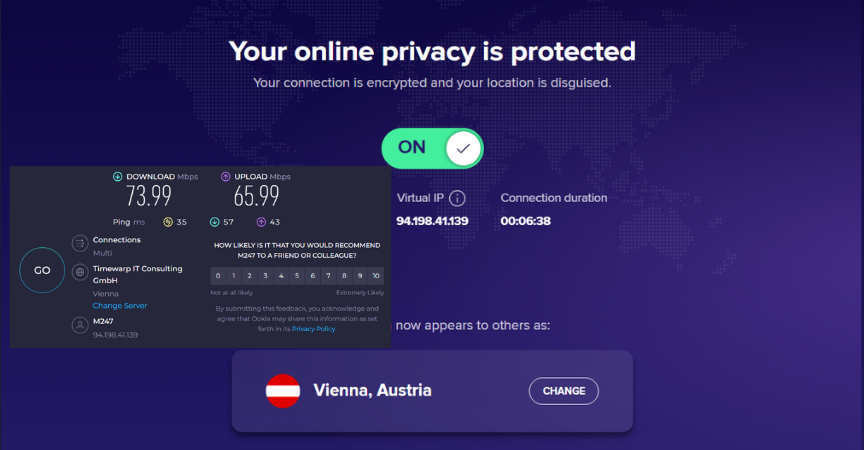Image resolution: width=864 pixels, height=450 pixels.
Task: Click the download latency icon showing 57
Action: tap(214, 222)
